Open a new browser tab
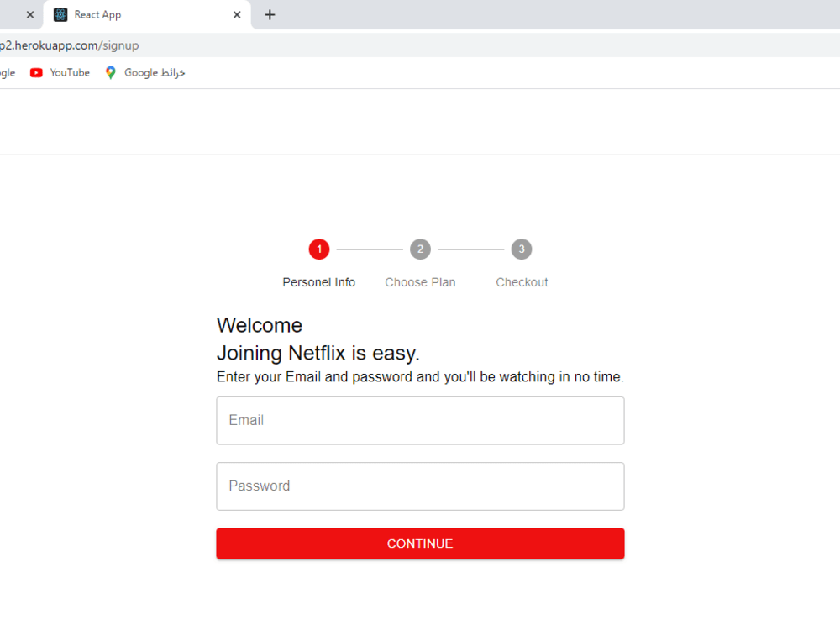This screenshot has width=840, height=630. pos(270,14)
